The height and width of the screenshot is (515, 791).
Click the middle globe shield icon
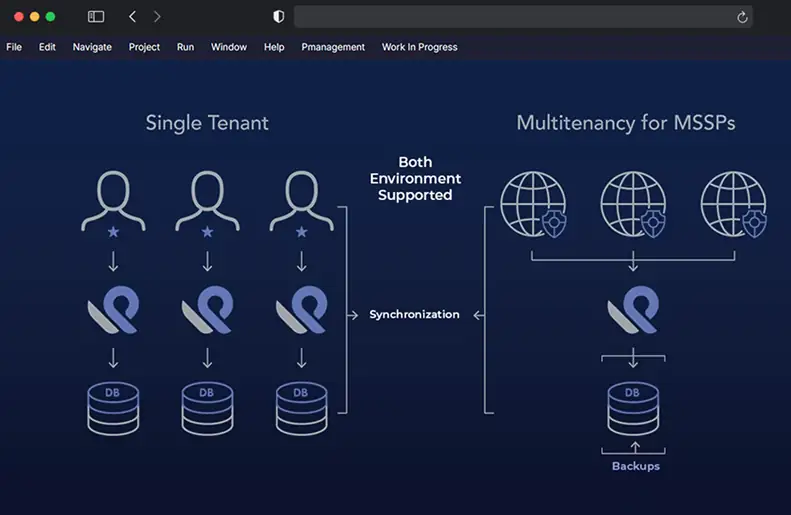633,204
